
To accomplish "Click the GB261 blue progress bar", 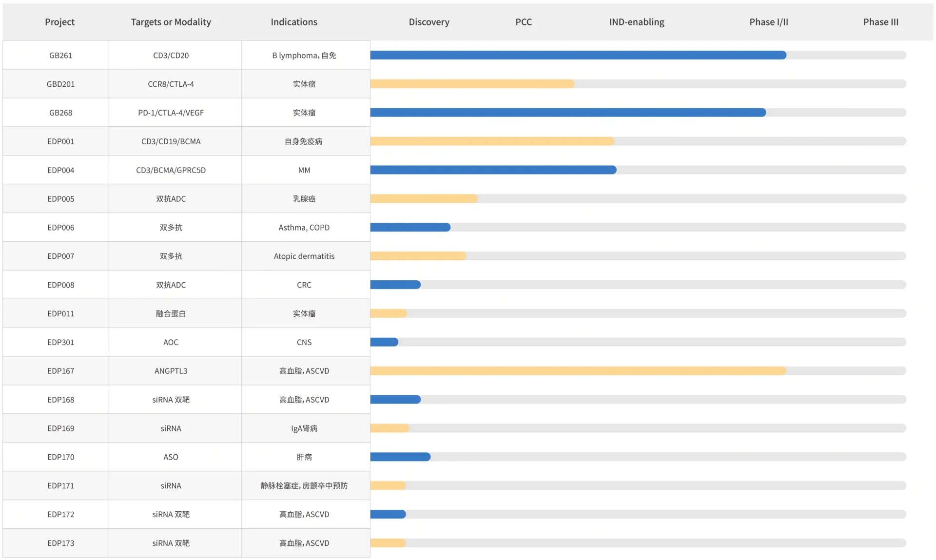I will (x=578, y=55).
